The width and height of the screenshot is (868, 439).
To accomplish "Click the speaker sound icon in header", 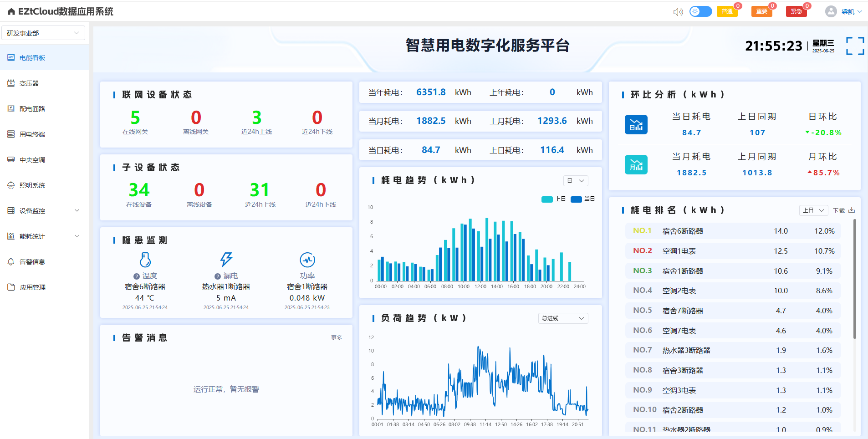I will click(x=678, y=12).
